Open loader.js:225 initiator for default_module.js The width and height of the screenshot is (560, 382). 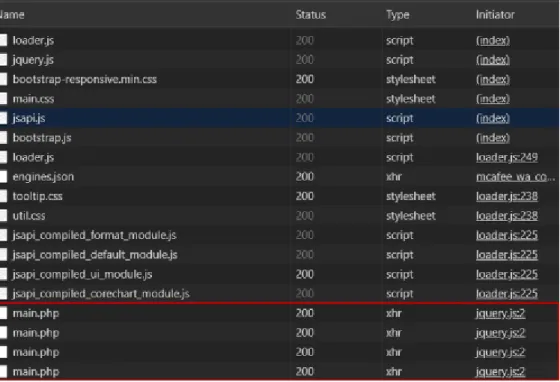coord(506,255)
